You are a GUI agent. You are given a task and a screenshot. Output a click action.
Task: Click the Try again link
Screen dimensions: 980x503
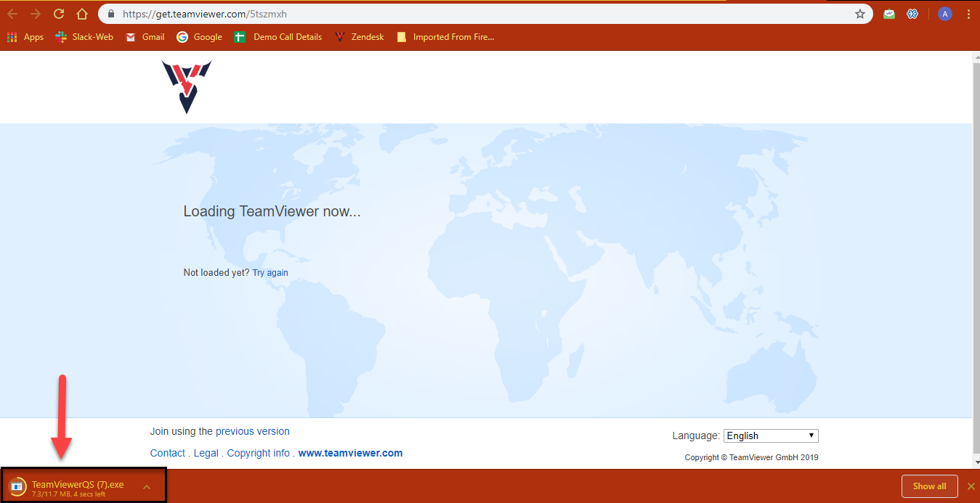tap(270, 273)
